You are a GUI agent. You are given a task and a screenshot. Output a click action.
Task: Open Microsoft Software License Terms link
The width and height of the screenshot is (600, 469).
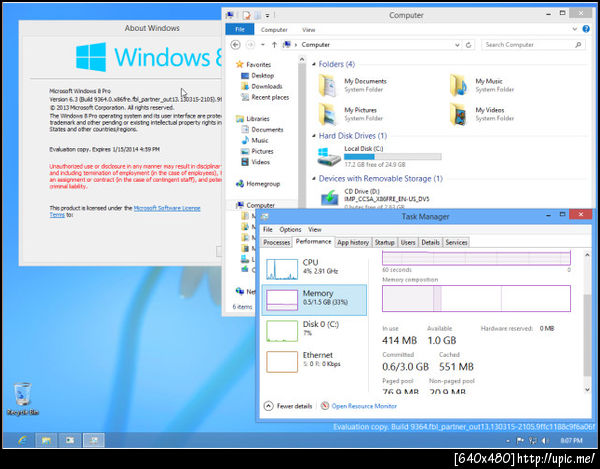click(x=167, y=208)
